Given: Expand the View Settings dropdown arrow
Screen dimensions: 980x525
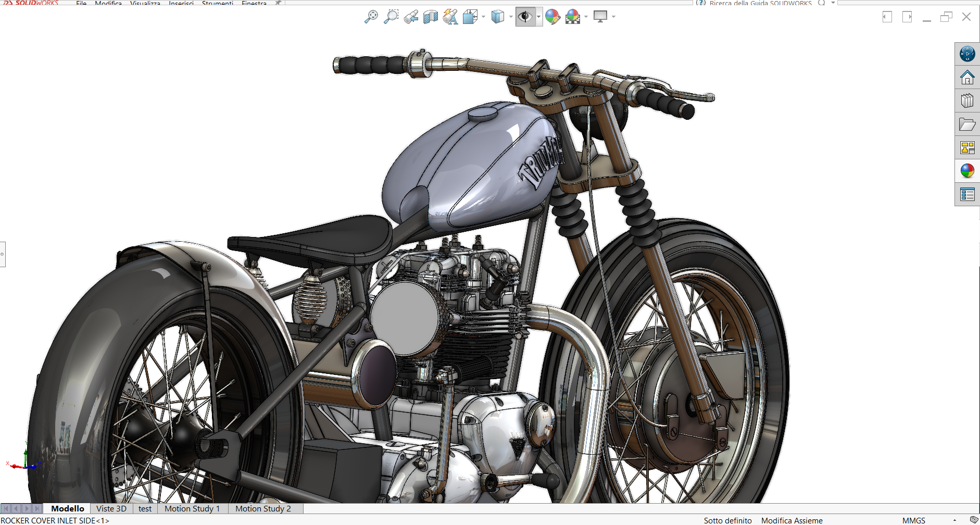Looking at the screenshot, I should coord(613,17).
